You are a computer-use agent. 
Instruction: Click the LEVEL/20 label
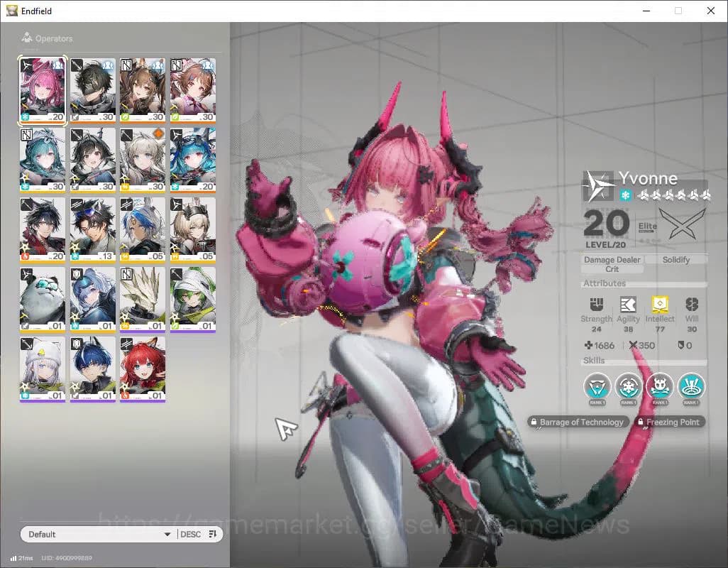click(x=605, y=245)
